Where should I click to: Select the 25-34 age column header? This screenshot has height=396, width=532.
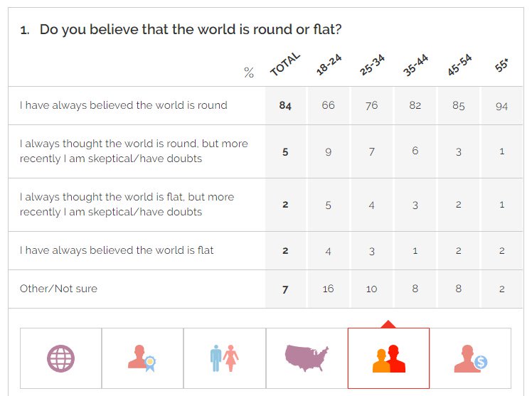tap(372, 65)
